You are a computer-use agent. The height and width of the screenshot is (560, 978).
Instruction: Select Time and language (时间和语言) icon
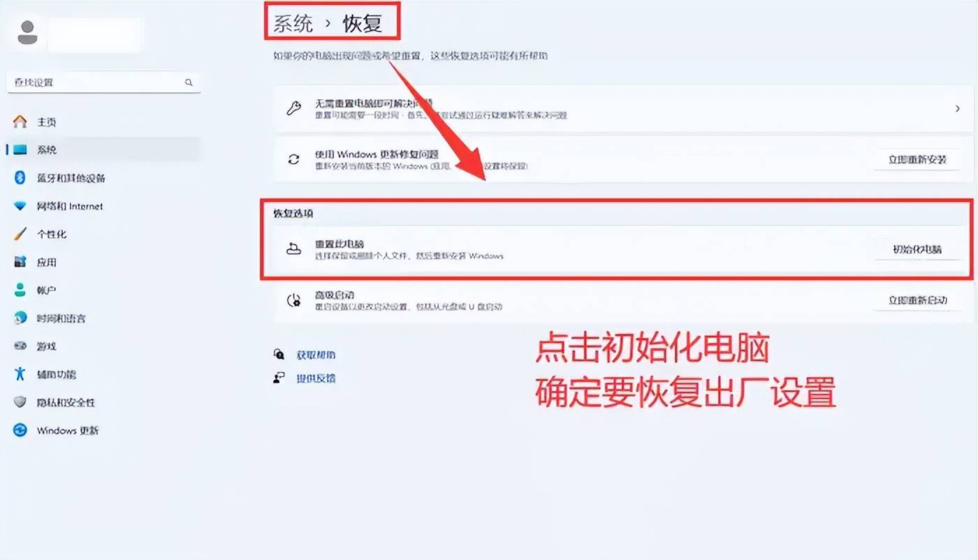(20, 318)
